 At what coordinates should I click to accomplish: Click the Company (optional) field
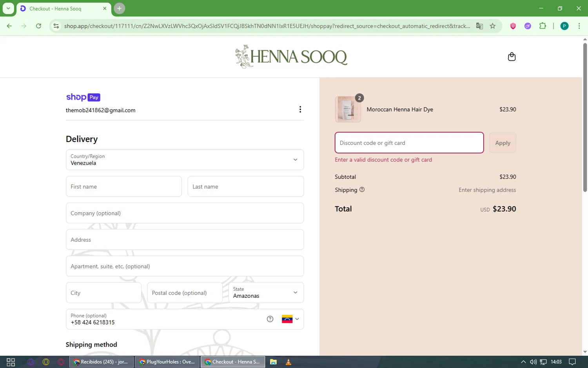click(185, 213)
